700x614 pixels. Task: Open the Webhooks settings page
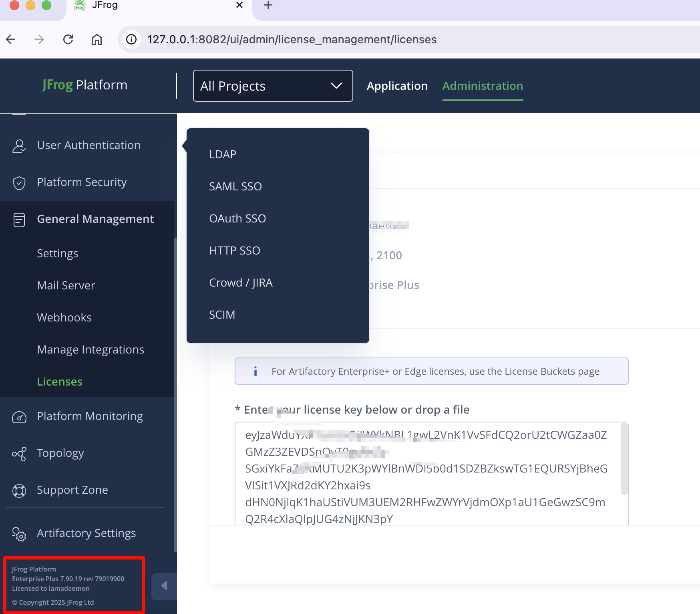pos(64,317)
